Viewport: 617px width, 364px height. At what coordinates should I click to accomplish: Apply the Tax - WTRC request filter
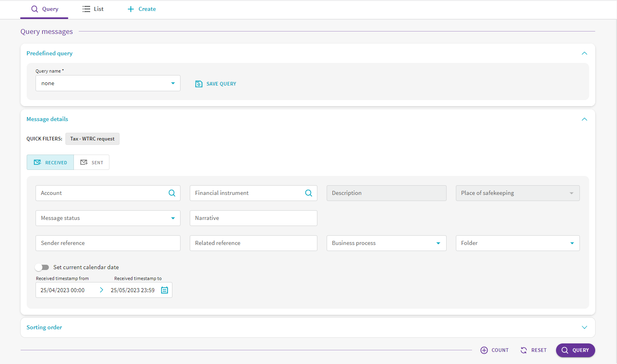pyautogui.click(x=92, y=139)
